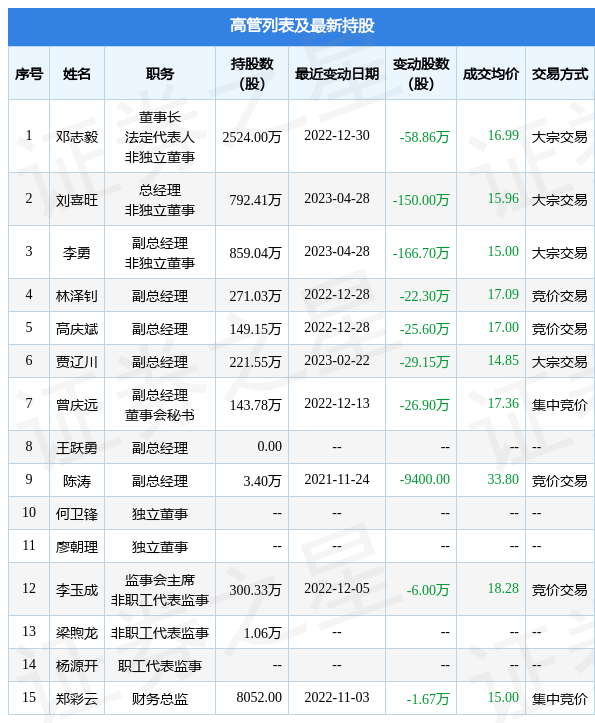Select change value -9400.00

424,480
